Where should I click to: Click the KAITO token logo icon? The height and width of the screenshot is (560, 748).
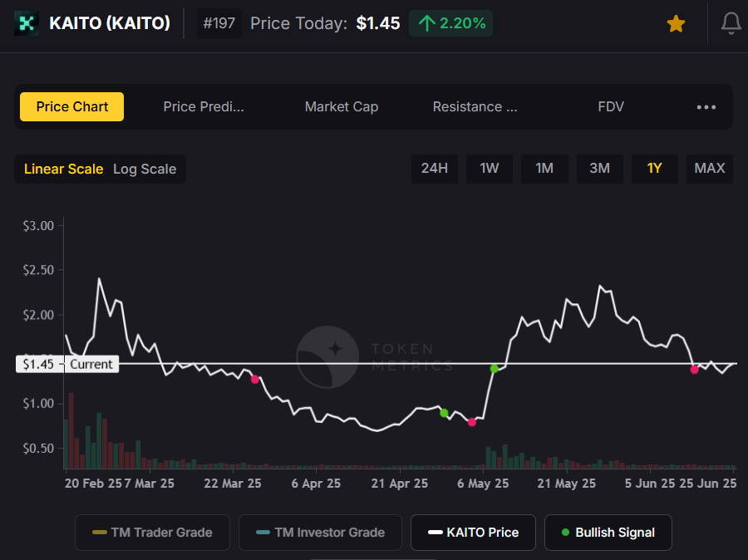[x=27, y=23]
